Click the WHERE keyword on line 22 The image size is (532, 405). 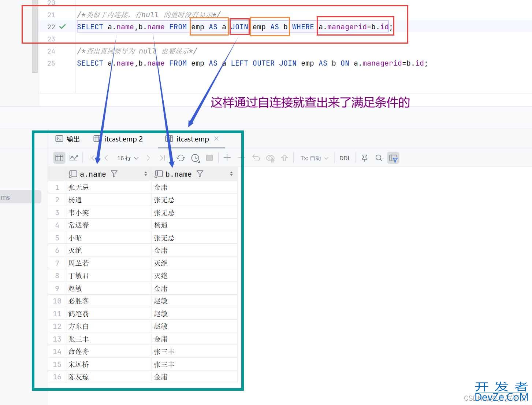coord(303,27)
